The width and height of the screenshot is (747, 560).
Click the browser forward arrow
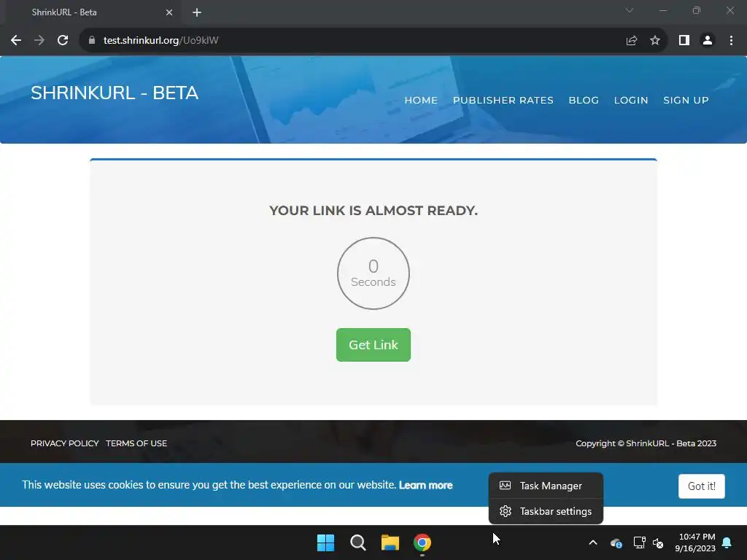click(x=39, y=41)
